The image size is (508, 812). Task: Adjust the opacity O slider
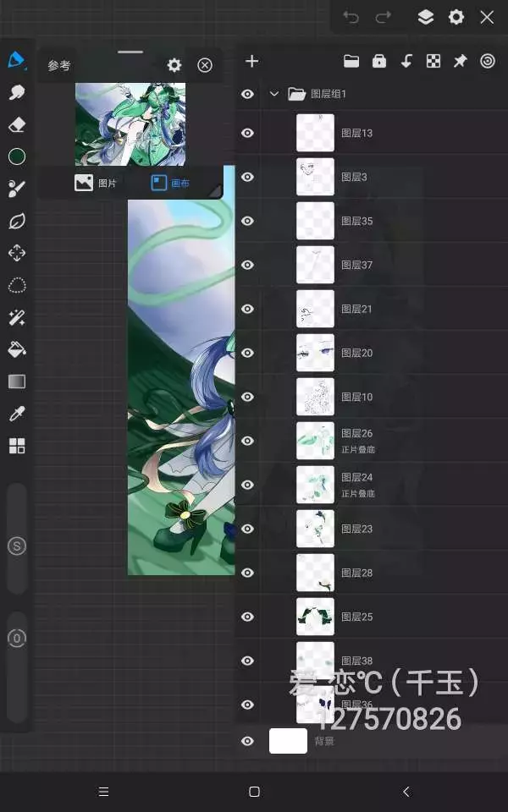(17, 667)
